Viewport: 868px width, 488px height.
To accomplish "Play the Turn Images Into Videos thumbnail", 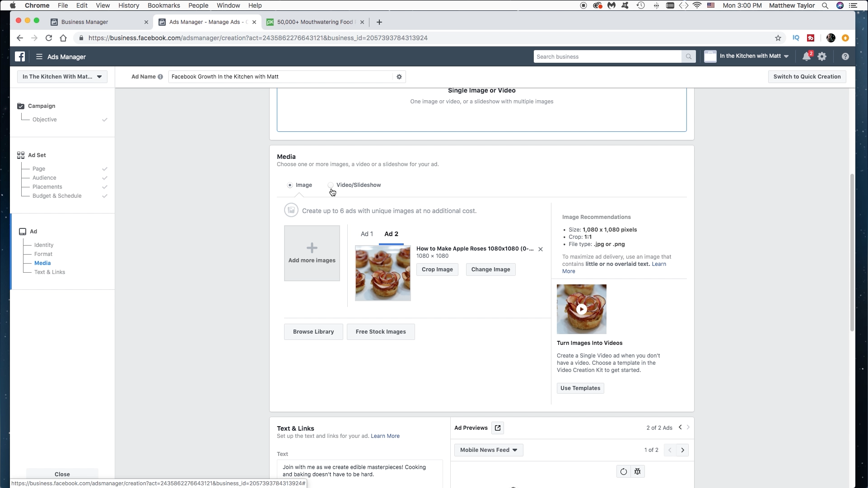I will click(582, 309).
